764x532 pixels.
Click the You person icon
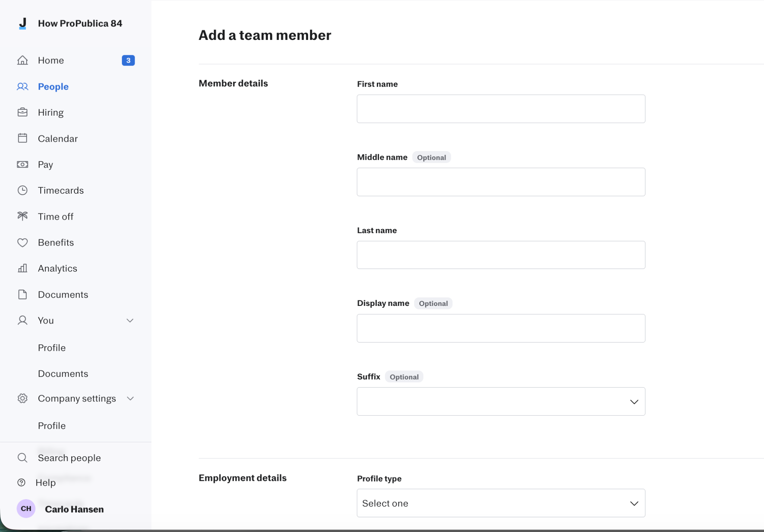(22, 320)
